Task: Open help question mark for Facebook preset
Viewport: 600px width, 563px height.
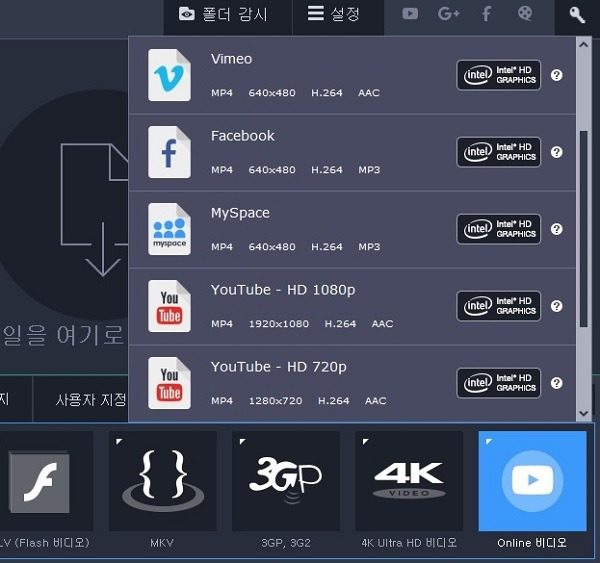Action: point(556,152)
